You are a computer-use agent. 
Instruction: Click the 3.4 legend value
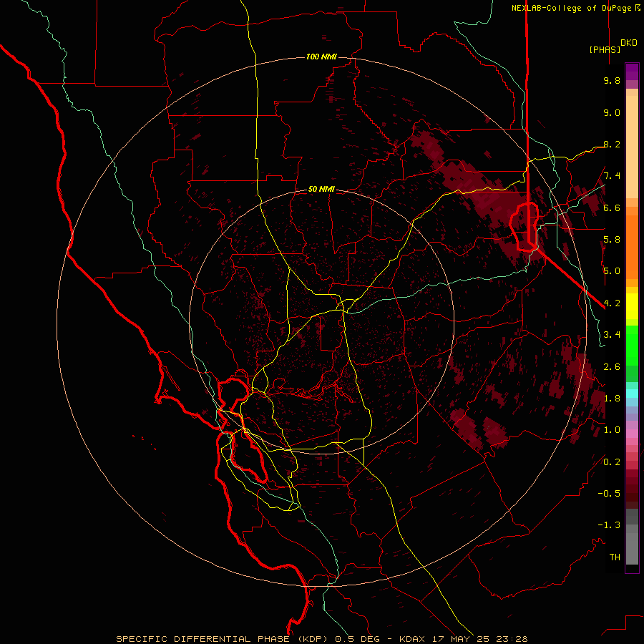coord(612,335)
